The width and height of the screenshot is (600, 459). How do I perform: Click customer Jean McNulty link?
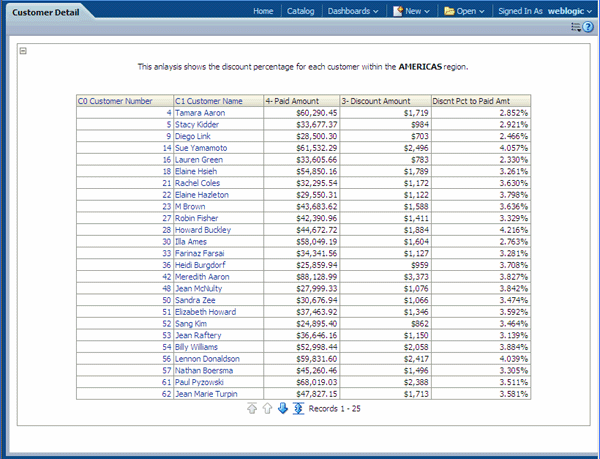[x=198, y=288]
